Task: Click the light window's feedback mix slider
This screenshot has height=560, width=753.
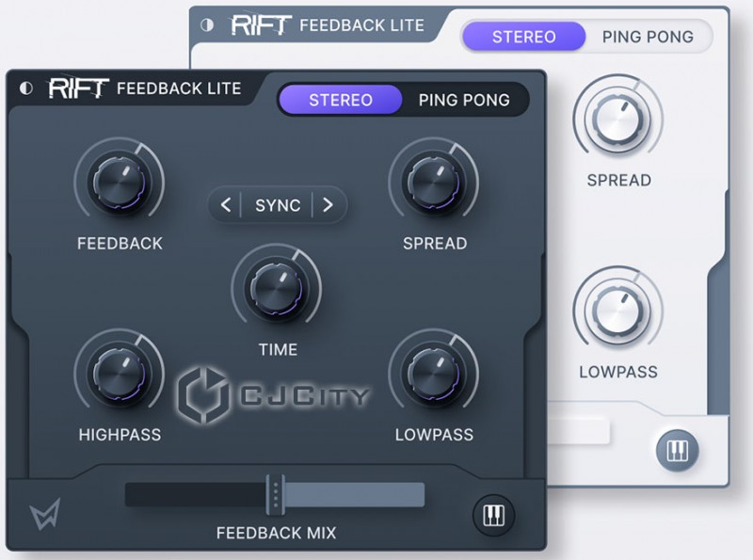Action: click(x=579, y=431)
